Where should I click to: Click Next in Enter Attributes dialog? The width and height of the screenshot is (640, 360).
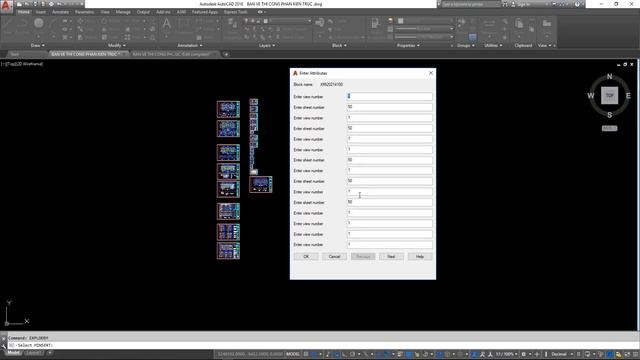[391, 257]
